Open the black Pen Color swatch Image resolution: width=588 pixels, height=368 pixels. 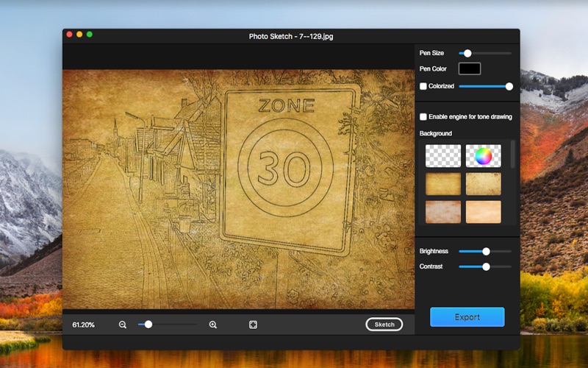(x=470, y=68)
